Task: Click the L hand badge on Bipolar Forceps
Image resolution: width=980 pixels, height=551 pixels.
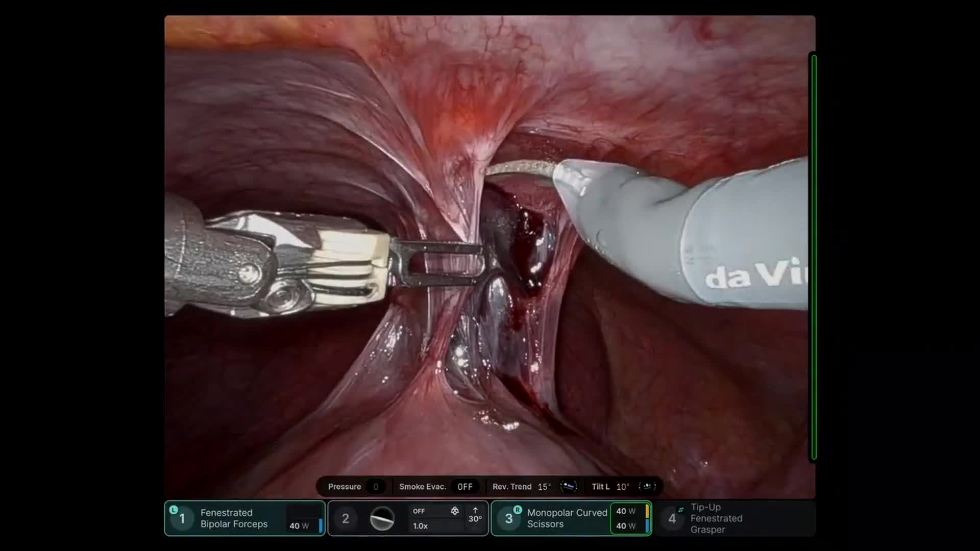Action: 174,510
